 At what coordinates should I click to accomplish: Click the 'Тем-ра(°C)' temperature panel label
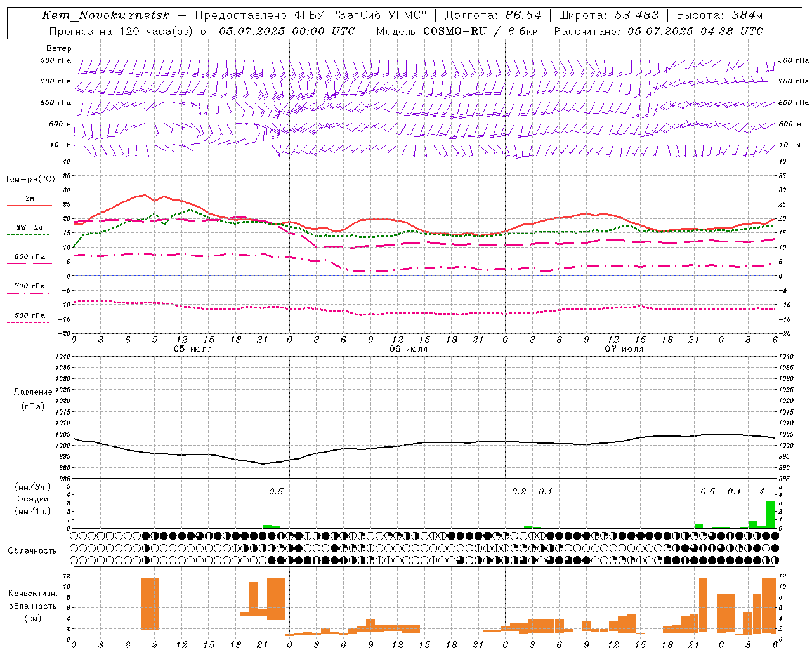30,180
